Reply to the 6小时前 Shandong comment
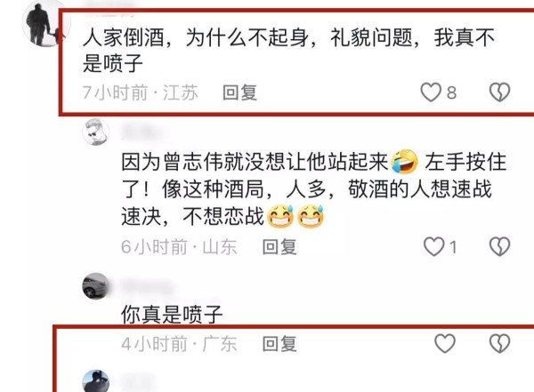 tap(279, 247)
